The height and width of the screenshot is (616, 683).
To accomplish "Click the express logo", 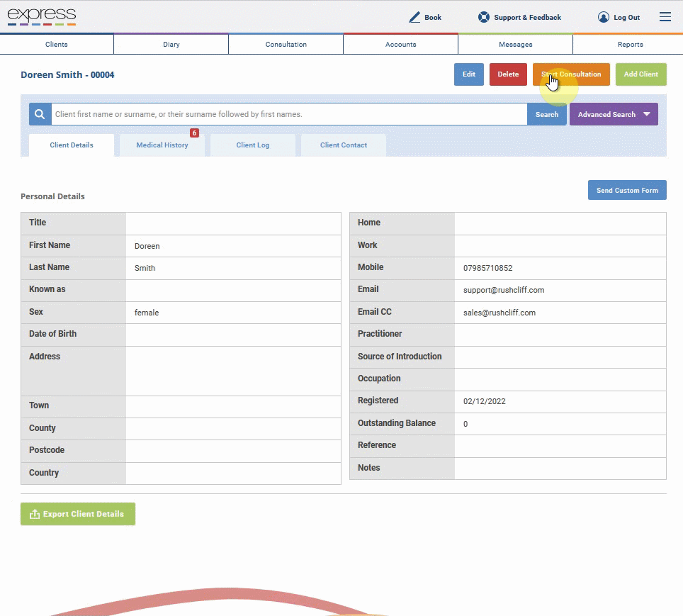I will point(42,16).
